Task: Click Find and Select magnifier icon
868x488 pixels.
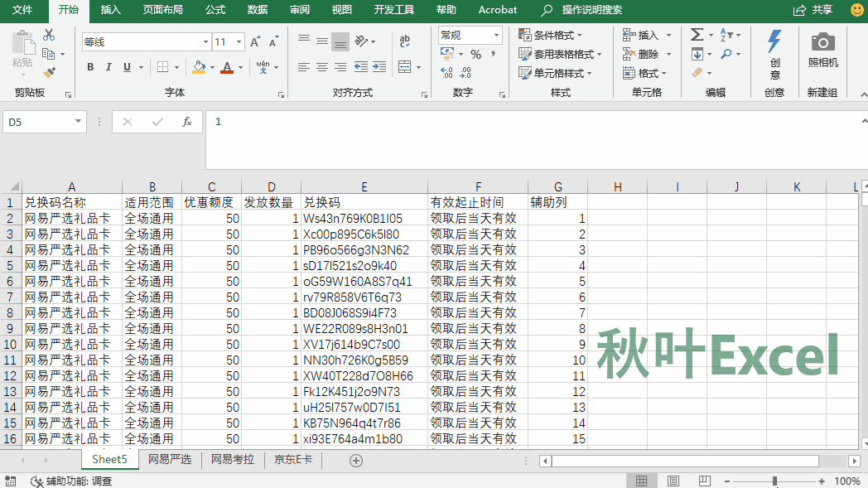Action: [x=726, y=55]
